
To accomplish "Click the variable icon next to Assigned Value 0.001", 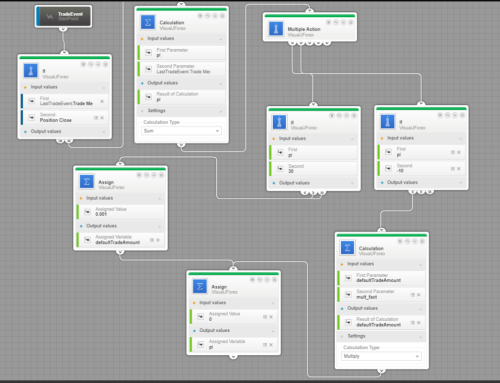I will (x=87, y=212).
